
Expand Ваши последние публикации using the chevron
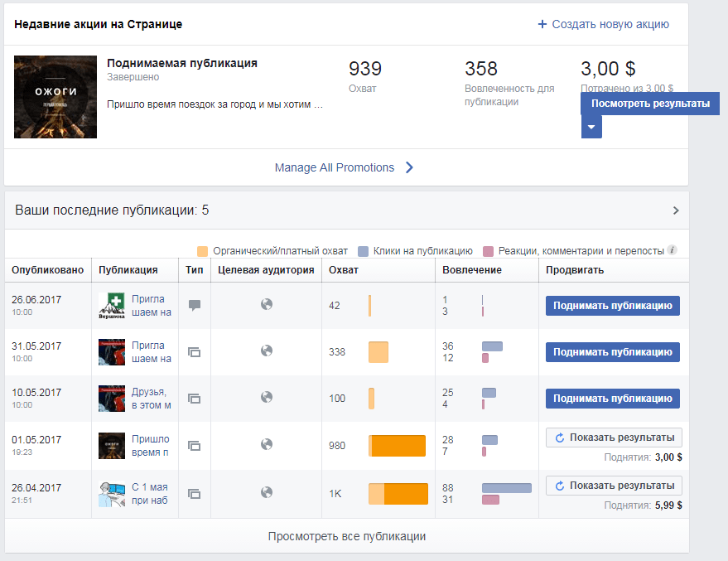point(674,210)
